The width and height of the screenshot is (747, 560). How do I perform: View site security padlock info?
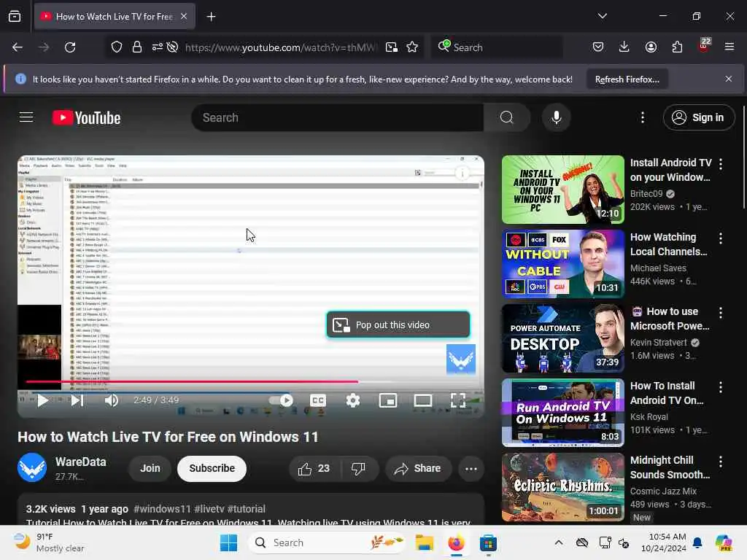[137, 47]
